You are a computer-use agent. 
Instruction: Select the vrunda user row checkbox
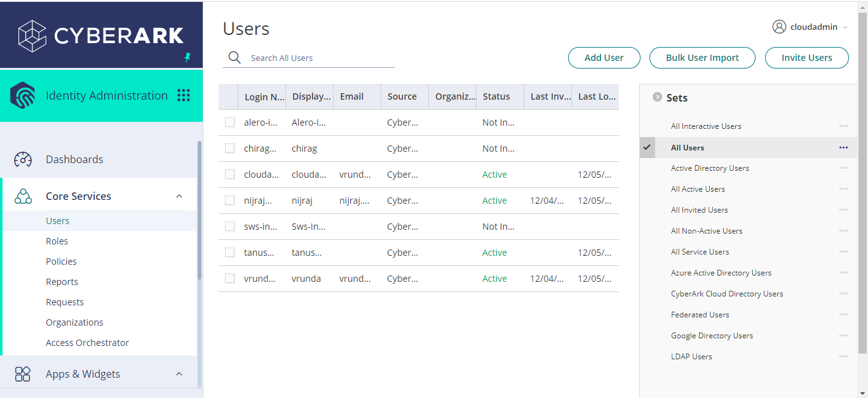(x=230, y=279)
